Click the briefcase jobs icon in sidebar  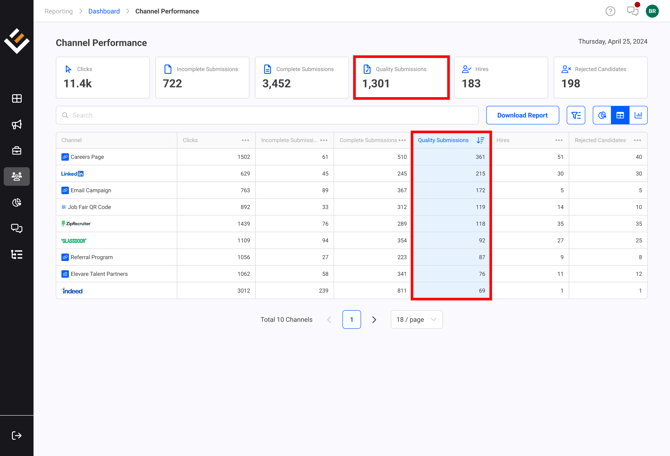click(17, 151)
